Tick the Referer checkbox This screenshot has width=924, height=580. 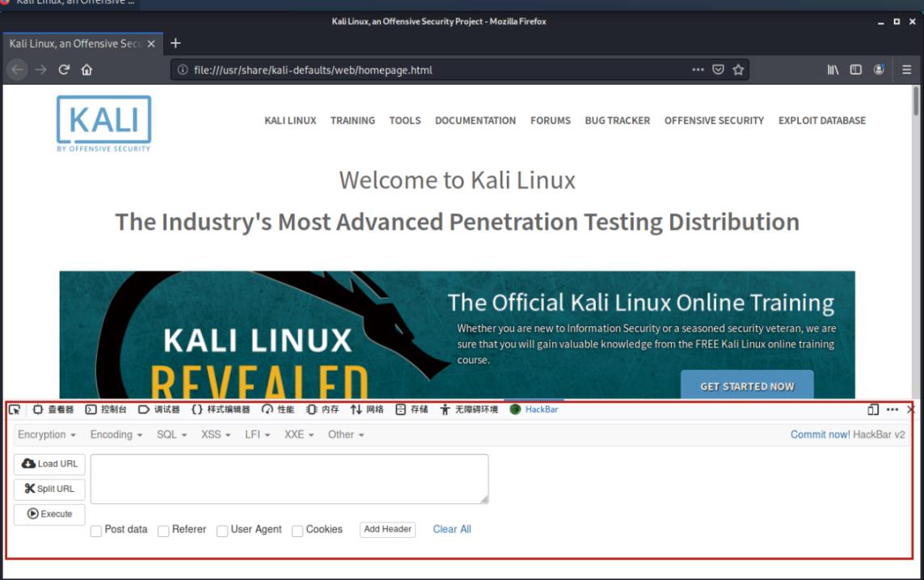pyautogui.click(x=163, y=531)
